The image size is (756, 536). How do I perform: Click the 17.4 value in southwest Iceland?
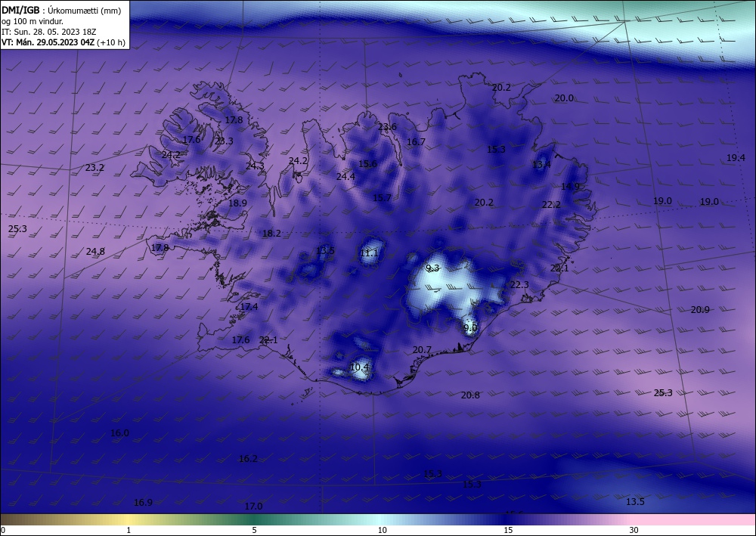coord(249,306)
